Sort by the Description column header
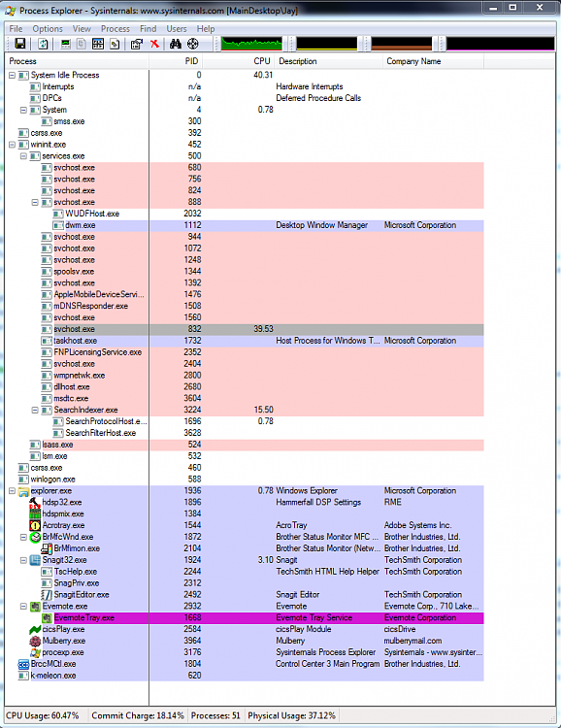Viewport: 561px width, 728px height. point(328,61)
